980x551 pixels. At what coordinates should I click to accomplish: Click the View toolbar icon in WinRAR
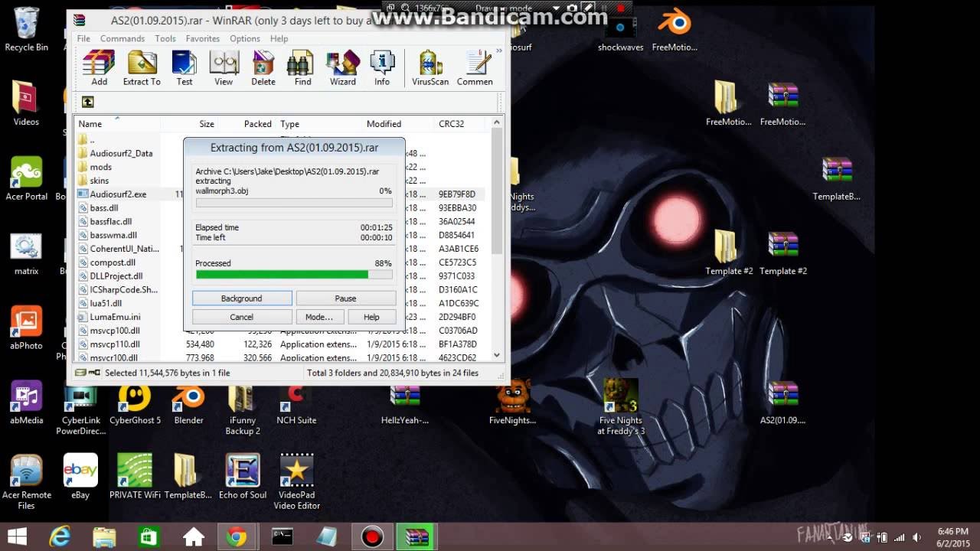(224, 67)
